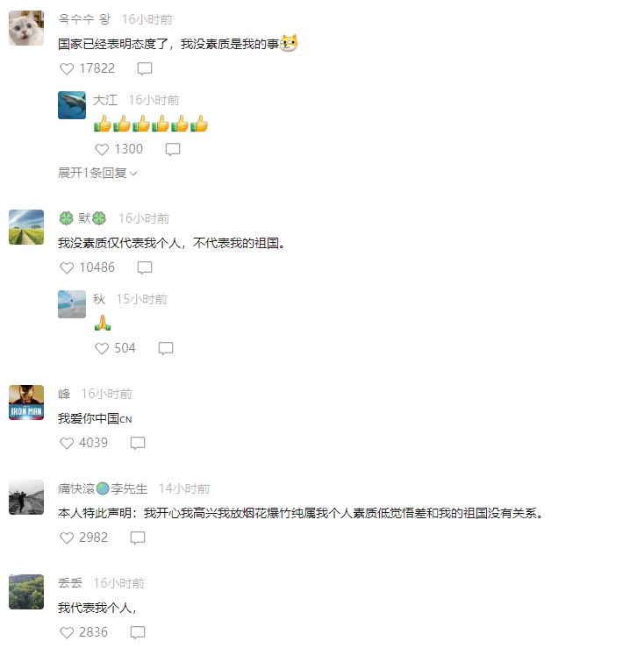The image size is (644, 648).
Task: Like the comment with 2982 likes
Action: (x=67, y=538)
